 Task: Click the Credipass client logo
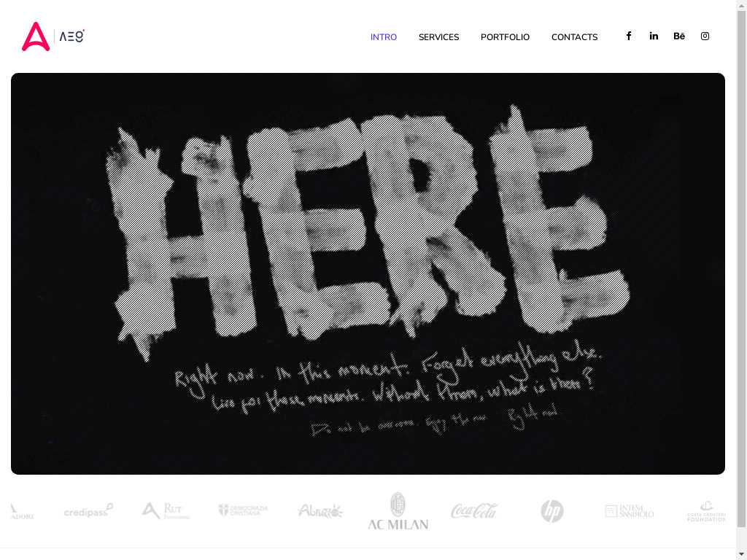pyautogui.click(x=88, y=511)
